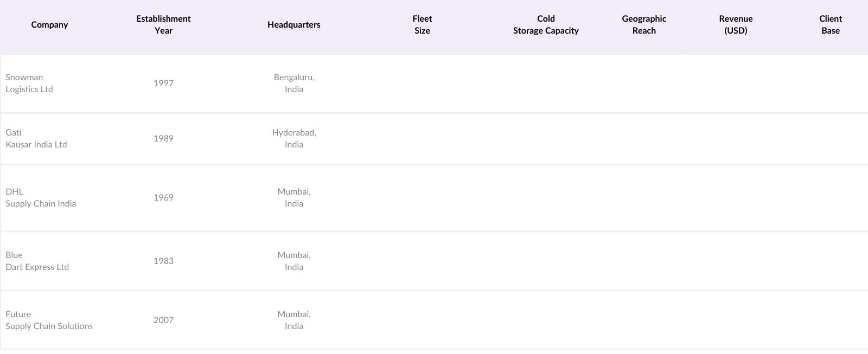Click the Geographic Reach column header

point(644,25)
